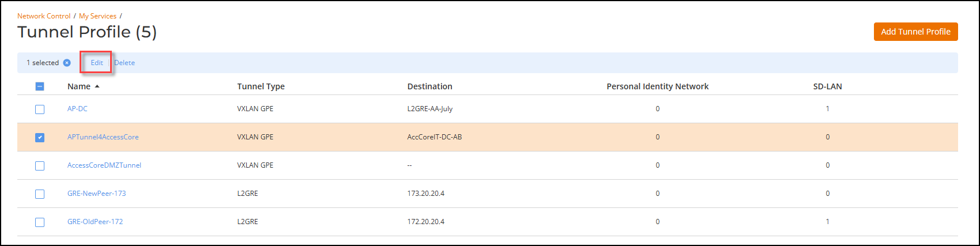Uncheck the APTunnel4AccessCore row checkbox
980x246 pixels.
pyautogui.click(x=40, y=137)
